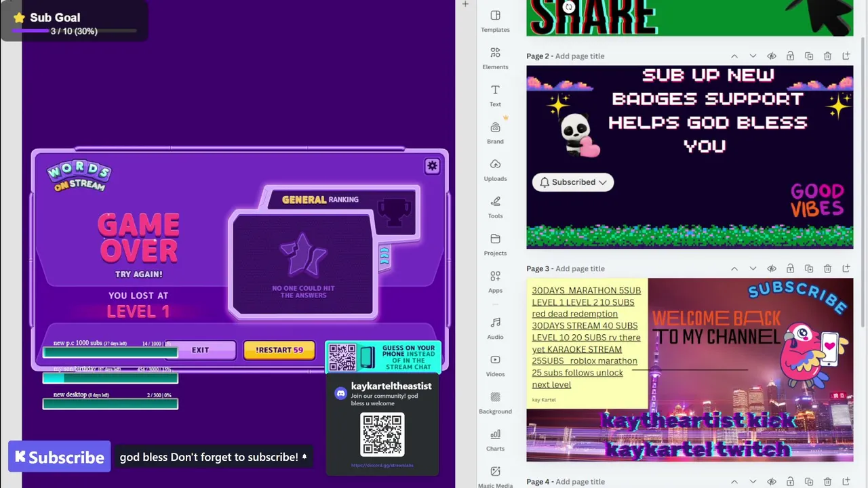Image resolution: width=868 pixels, height=488 pixels.
Task: Lock Page 2
Action: coord(790,56)
